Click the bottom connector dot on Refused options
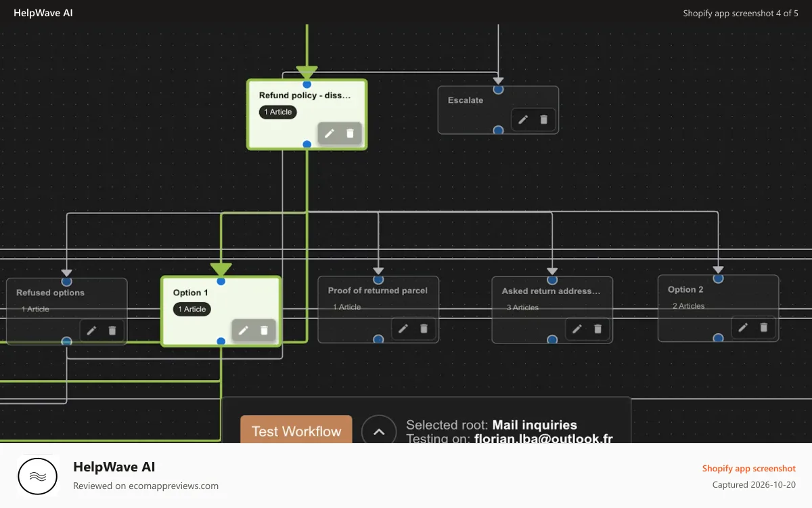The height and width of the screenshot is (508, 812). click(66, 341)
